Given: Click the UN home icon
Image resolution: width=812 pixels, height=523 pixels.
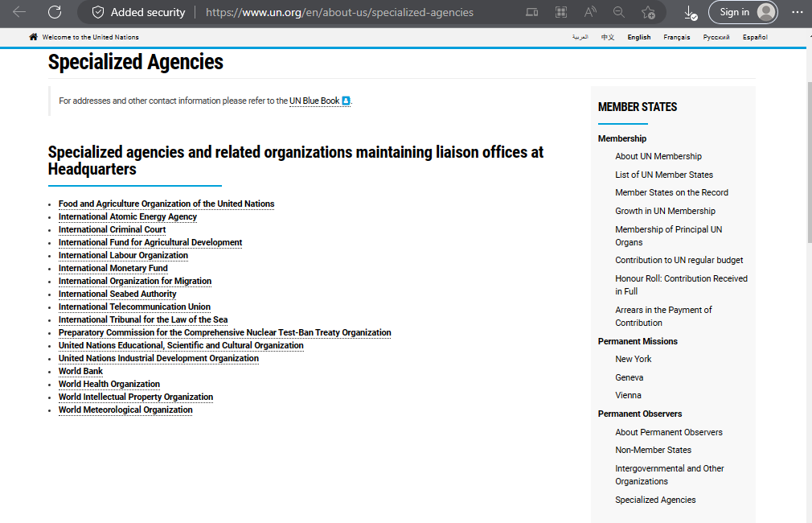Looking at the screenshot, I should [34, 37].
